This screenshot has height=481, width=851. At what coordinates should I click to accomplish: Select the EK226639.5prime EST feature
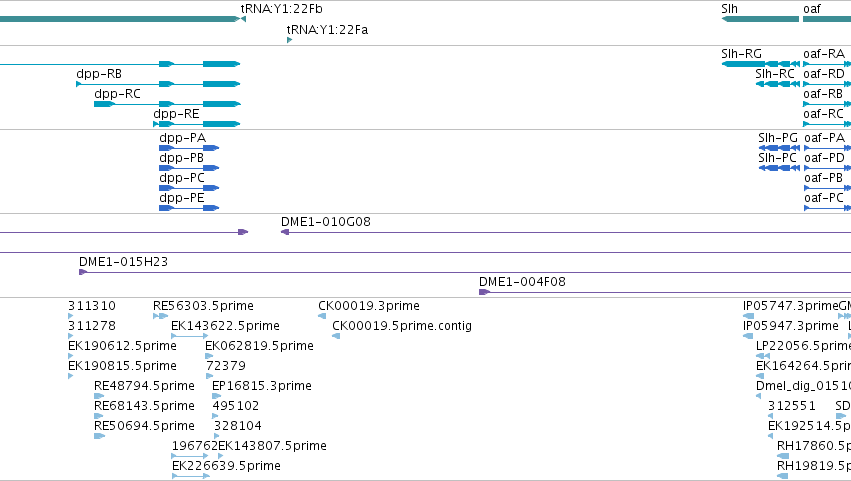point(190,476)
